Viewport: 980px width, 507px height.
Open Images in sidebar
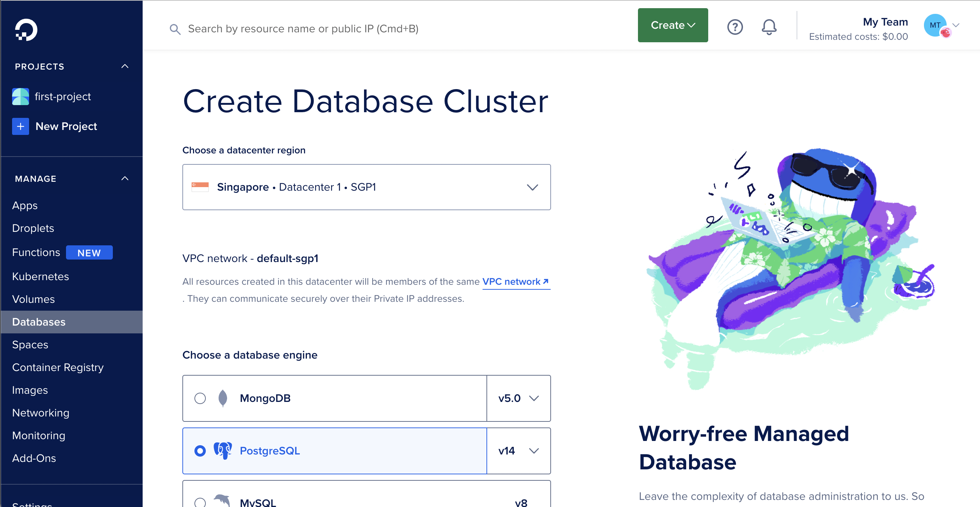tap(30, 390)
